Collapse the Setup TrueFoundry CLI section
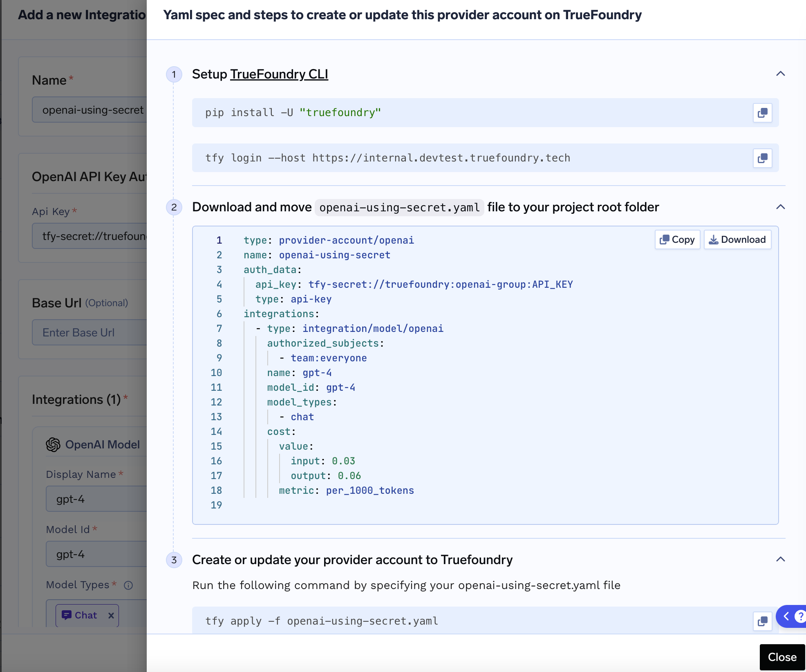The height and width of the screenshot is (672, 806). point(780,74)
